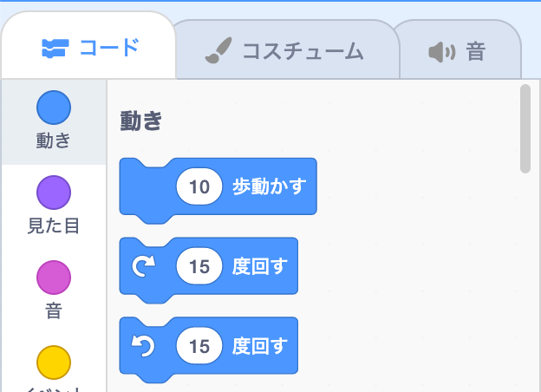Click the clockwise rotate arrow icon
This screenshot has height=392, width=541.
pos(144,266)
